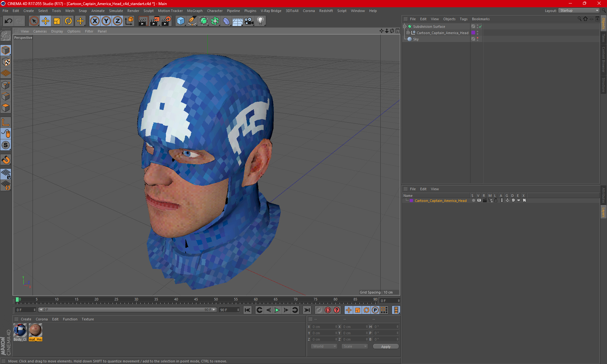Open the floor environment icon
The width and height of the screenshot is (607, 364).
click(238, 21)
